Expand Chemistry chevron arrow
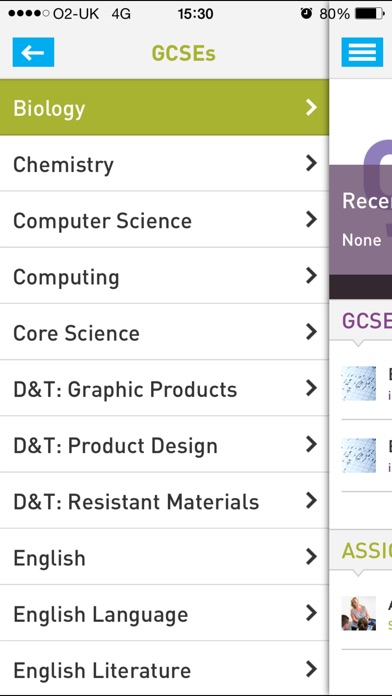The image size is (392, 696). tap(312, 163)
